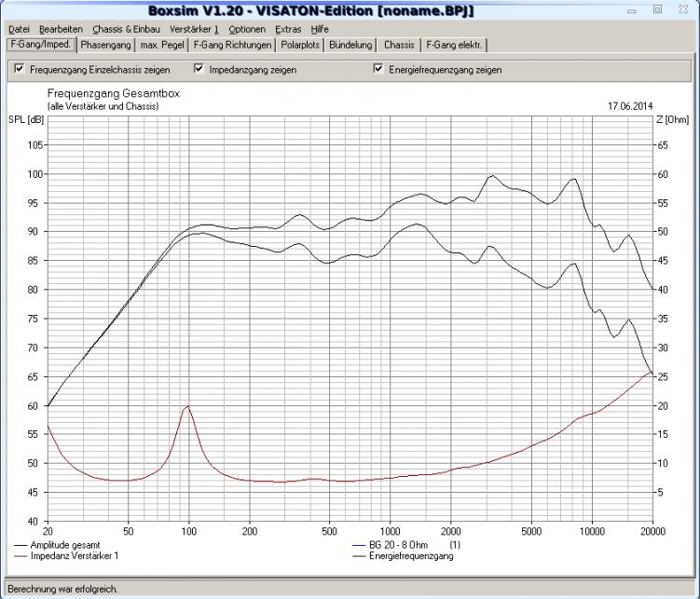700x599 pixels.
Task: Close the Boxsim window
Action: click(682, 8)
